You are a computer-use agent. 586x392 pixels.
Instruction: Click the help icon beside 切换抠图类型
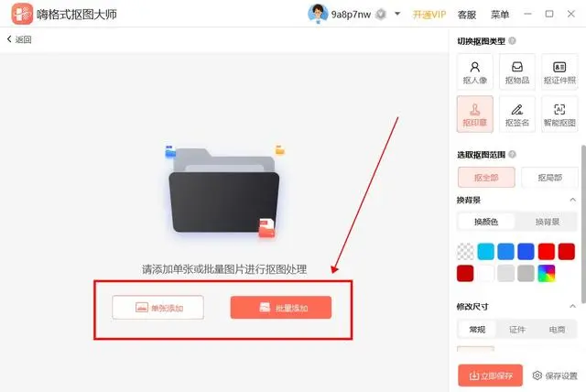tap(513, 40)
